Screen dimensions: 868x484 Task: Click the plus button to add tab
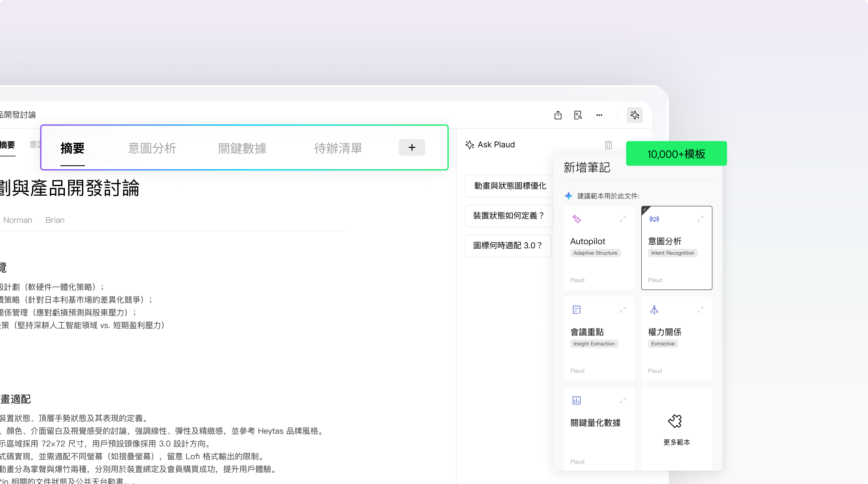(x=411, y=147)
